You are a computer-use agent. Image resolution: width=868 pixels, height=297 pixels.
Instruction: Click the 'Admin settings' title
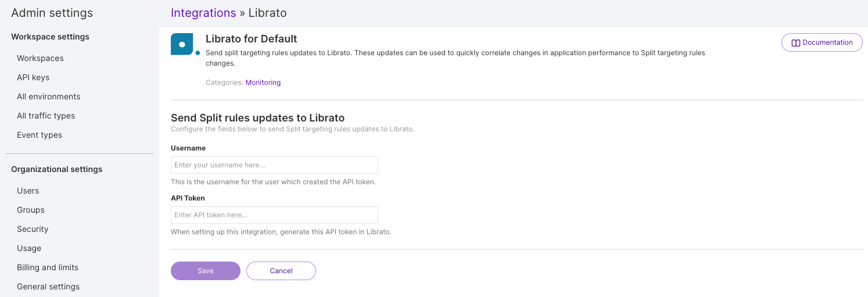tap(52, 13)
